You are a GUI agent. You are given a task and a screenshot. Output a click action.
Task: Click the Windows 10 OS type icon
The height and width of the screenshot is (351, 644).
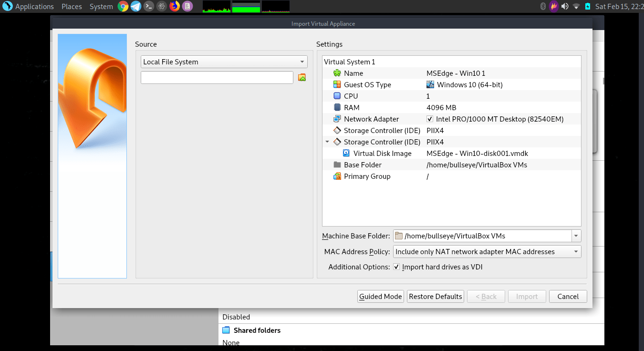(430, 84)
